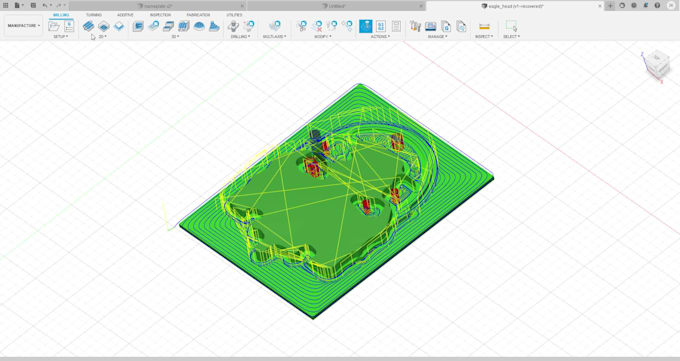The width and height of the screenshot is (680, 361).
Task: Open the Machine Library icon
Action: (x=431, y=26)
